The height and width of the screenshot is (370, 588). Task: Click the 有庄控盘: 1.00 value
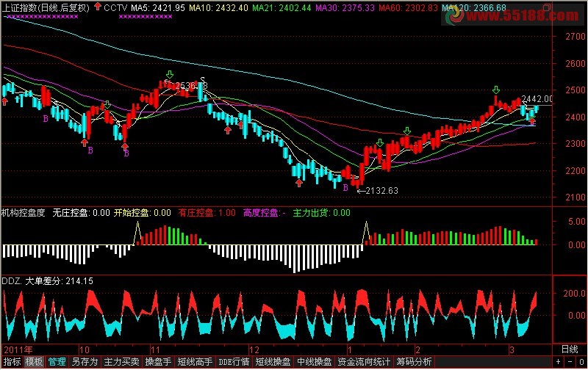[x=207, y=213]
